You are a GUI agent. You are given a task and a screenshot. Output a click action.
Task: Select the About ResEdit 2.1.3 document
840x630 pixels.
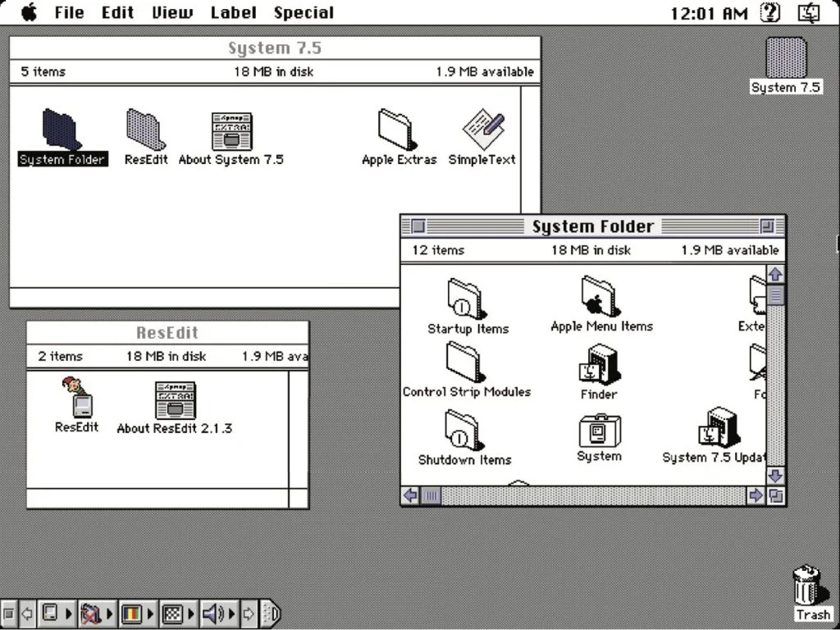point(175,400)
